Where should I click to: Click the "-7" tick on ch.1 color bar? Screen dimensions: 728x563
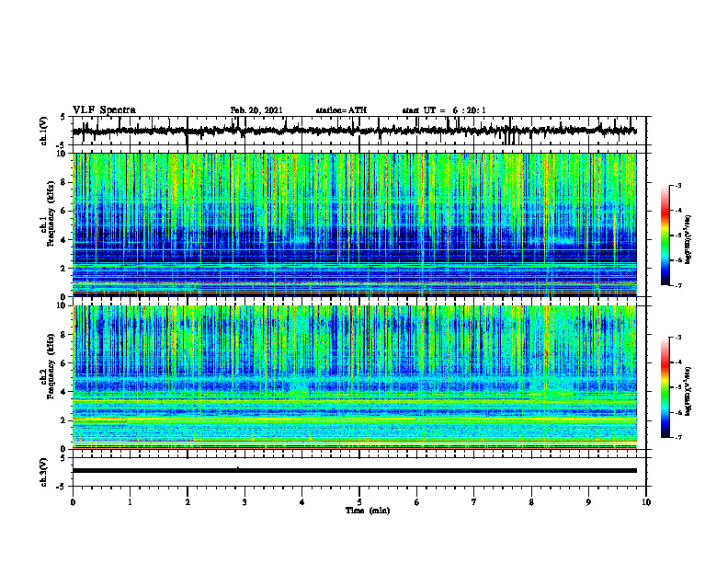click(677, 285)
